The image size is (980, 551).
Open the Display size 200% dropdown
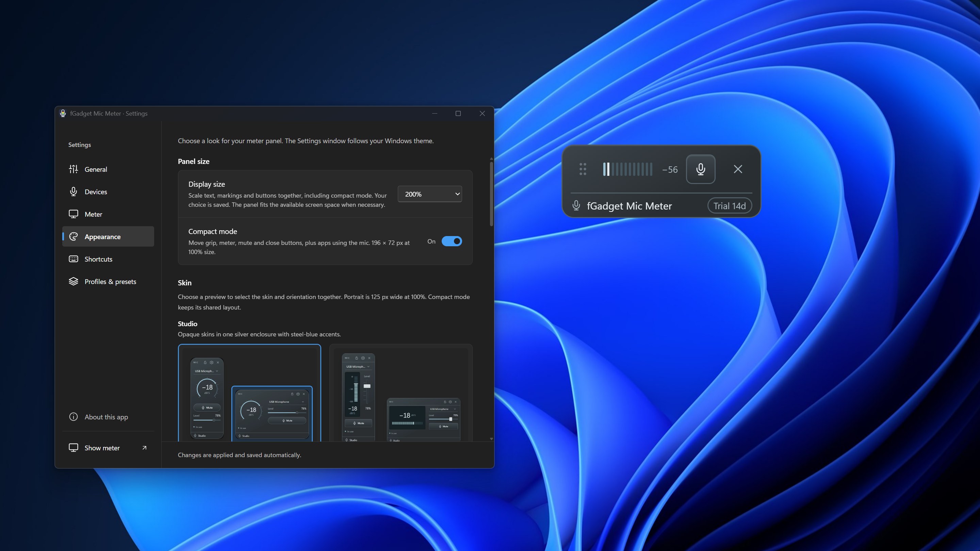pyautogui.click(x=430, y=194)
